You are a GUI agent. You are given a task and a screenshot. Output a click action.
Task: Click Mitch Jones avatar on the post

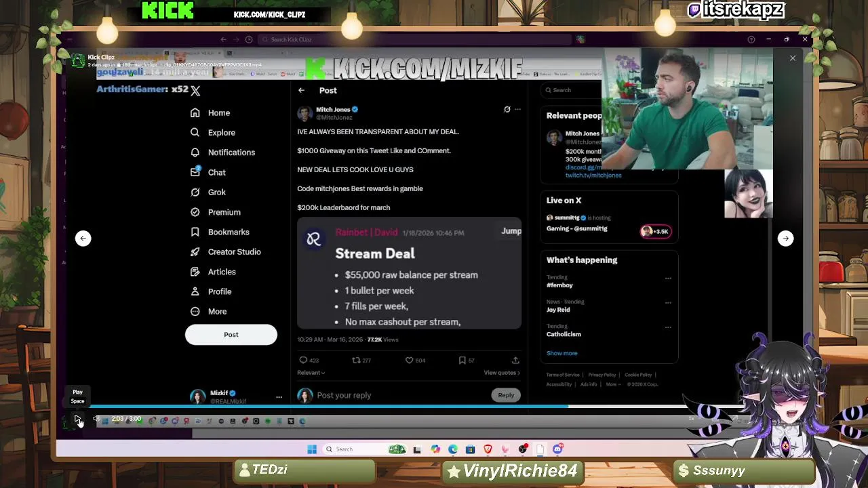(x=304, y=113)
